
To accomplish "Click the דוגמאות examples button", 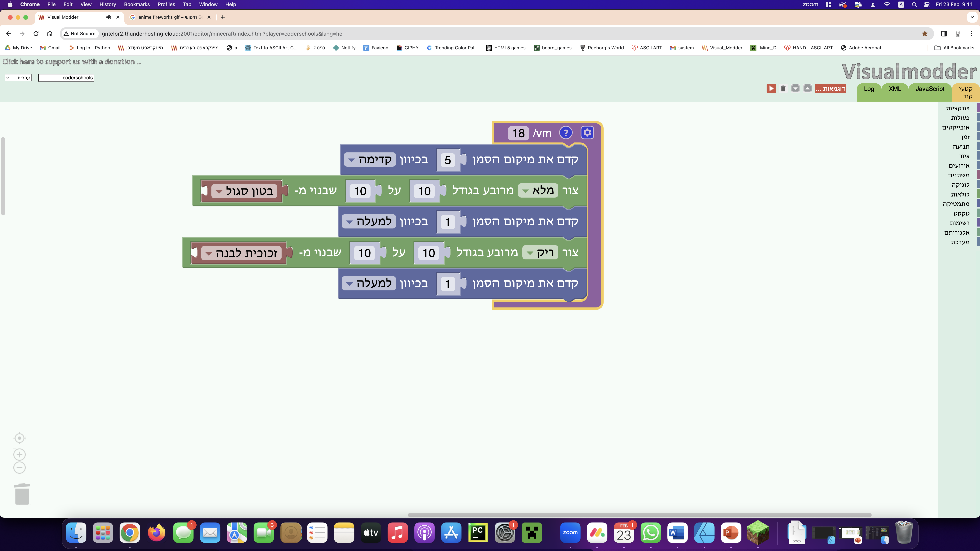I will 830,89.
